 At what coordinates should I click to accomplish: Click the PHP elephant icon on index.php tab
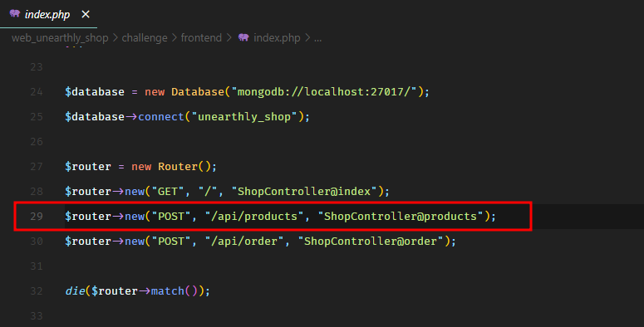(15, 13)
